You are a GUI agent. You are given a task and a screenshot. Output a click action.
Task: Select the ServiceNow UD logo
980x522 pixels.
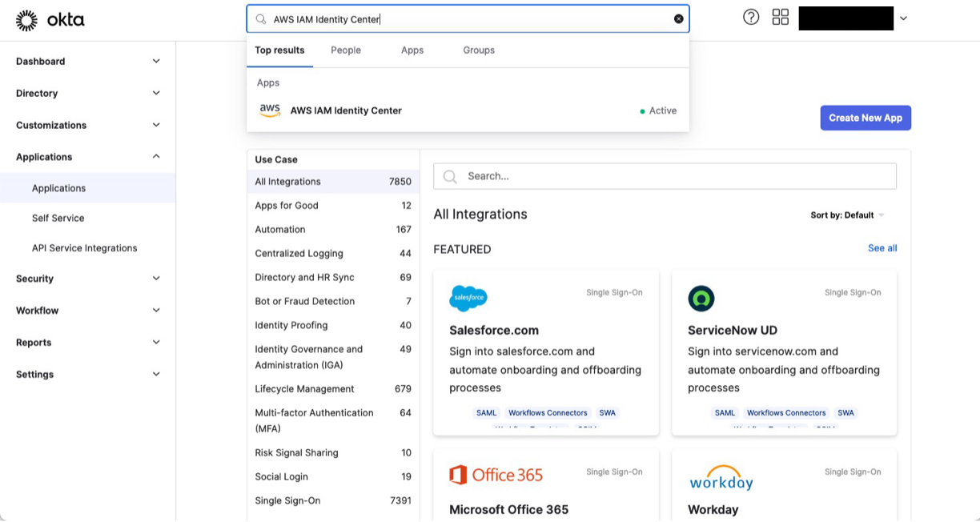701,298
